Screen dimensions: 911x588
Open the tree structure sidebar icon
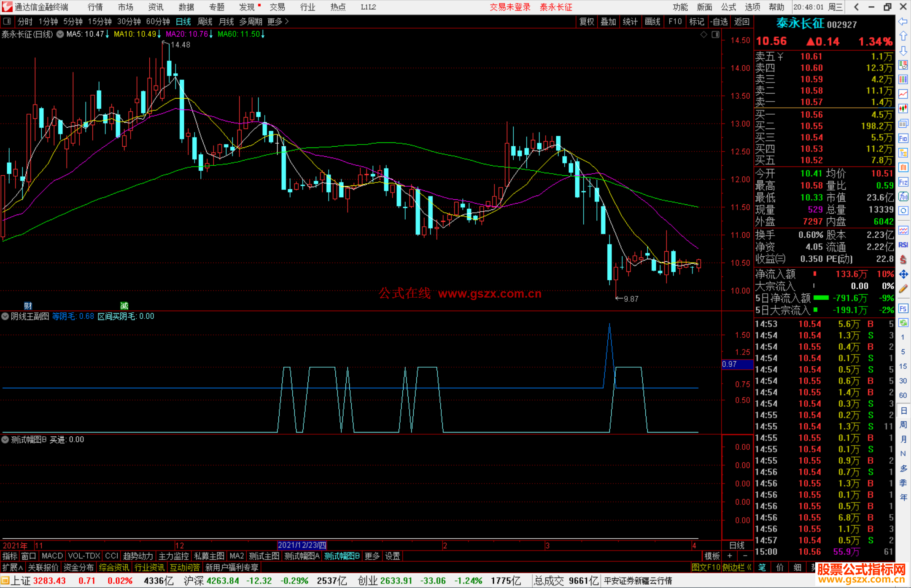pyautogui.click(x=903, y=153)
